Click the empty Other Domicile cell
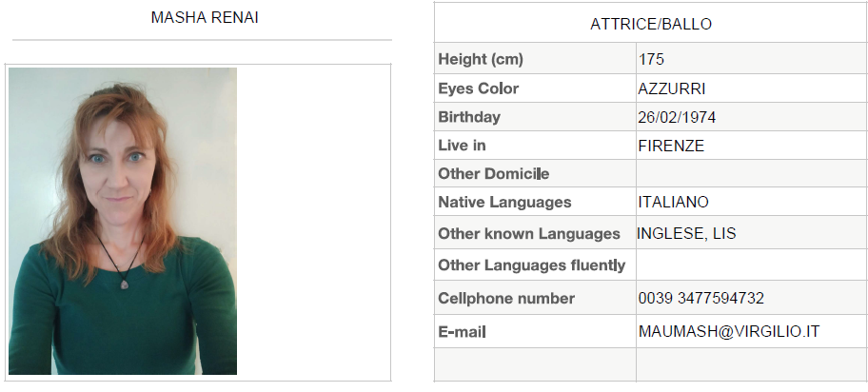Viewport: 868px width, 392px height. [x=752, y=173]
